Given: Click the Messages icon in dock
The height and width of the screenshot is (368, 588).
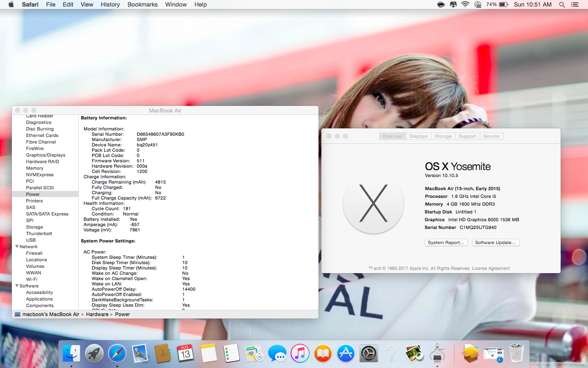Looking at the screenshot, I should (x=277, y=353).
